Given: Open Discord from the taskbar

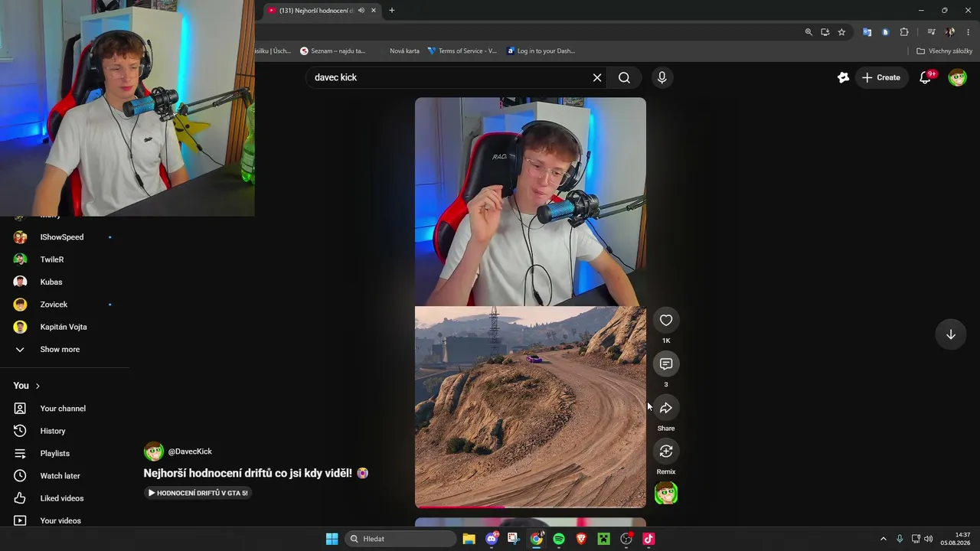Looking at the screenshot, I should (492, 539).
